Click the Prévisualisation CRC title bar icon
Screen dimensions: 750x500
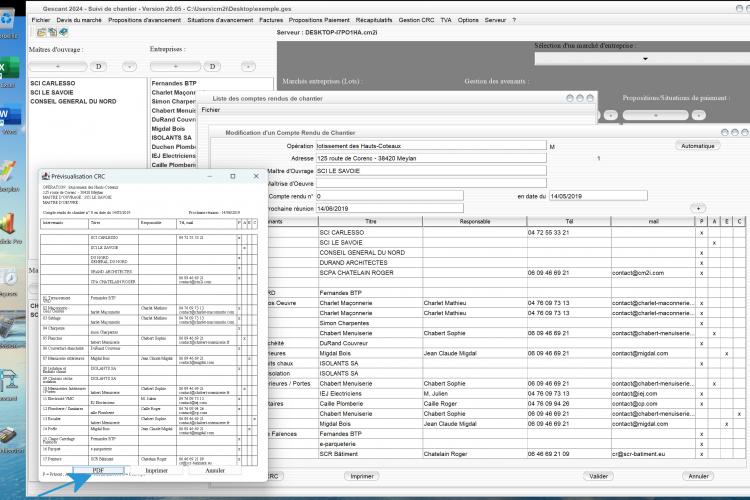tap(45, 176)
